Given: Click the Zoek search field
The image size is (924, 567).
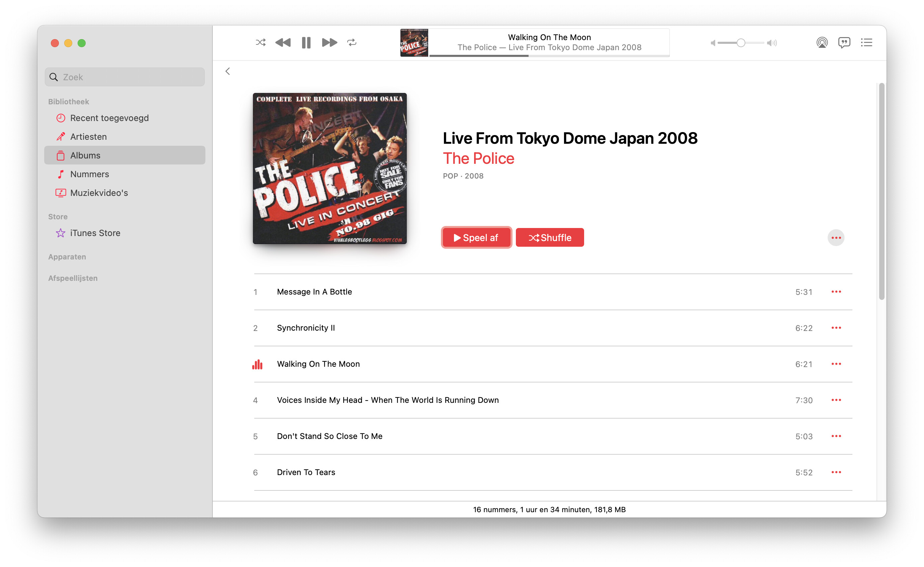Looking at the screenshot, I should point(124,77).
